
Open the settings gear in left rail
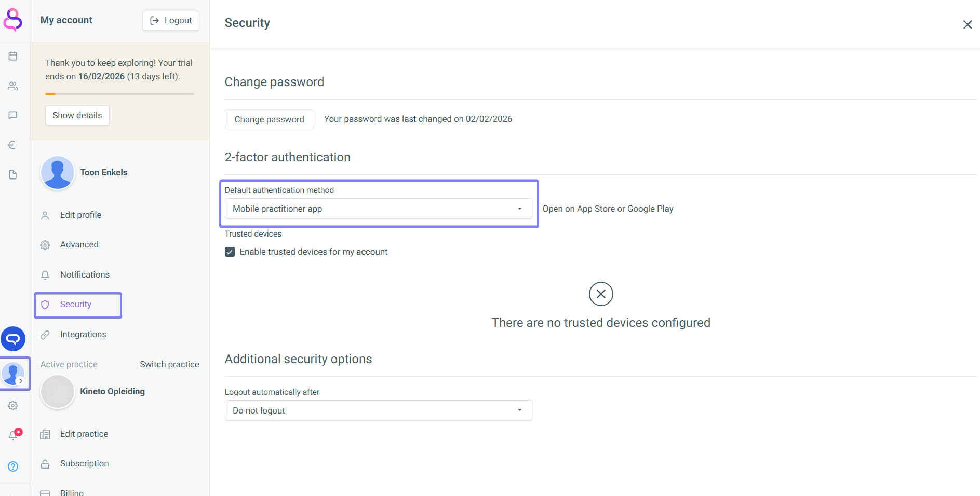[13, 406]
